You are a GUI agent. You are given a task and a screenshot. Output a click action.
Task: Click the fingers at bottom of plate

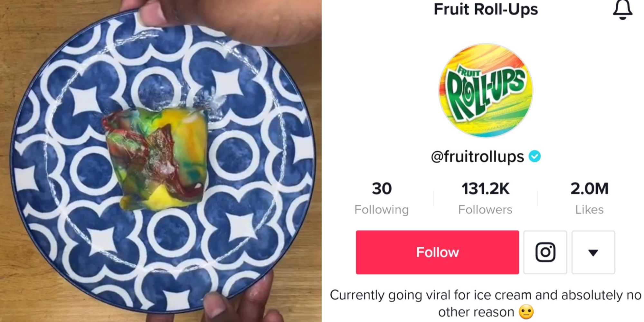238,303
